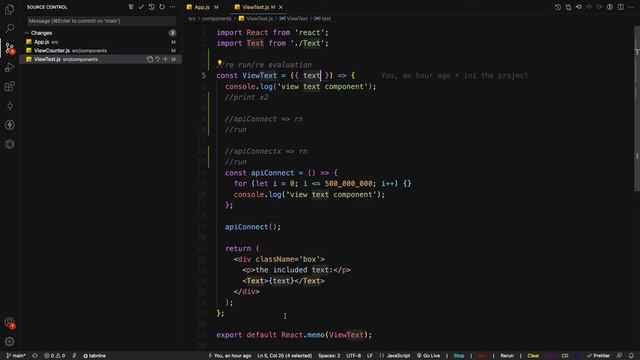
Task: Open the Explorer view in activity bar
Action: click(x=10, y=9)
